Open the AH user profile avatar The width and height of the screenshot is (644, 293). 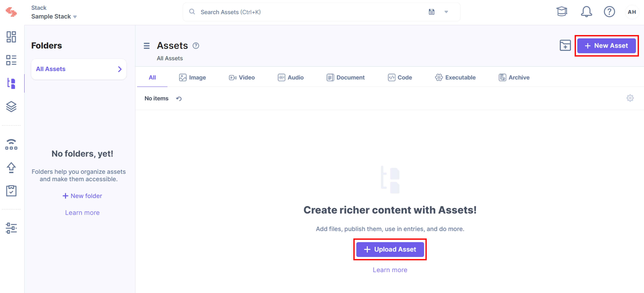point(632,12)
